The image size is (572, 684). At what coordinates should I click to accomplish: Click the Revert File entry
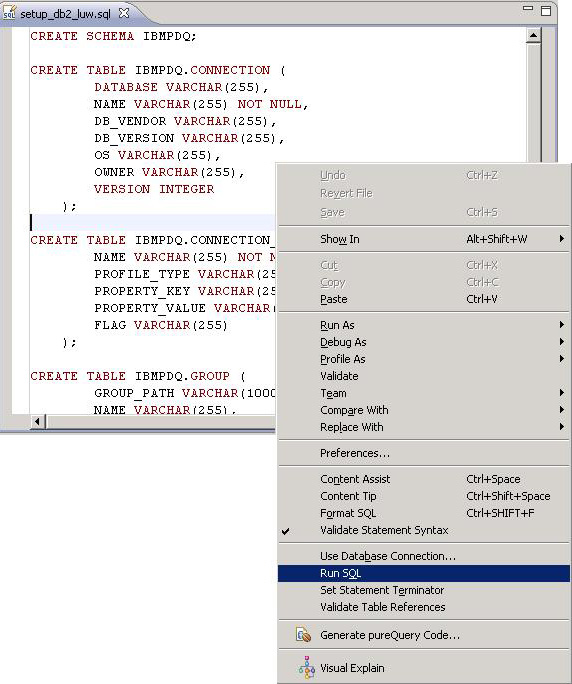tap(424, 193)
